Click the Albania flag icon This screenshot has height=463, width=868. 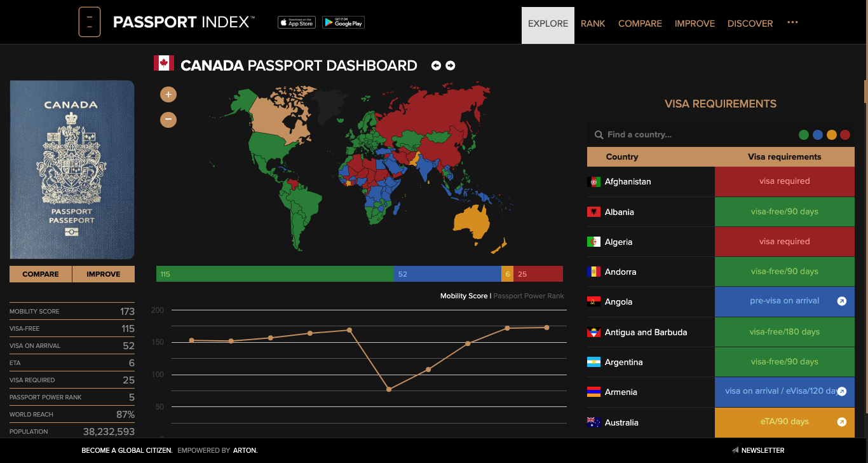tap(594, 212)
